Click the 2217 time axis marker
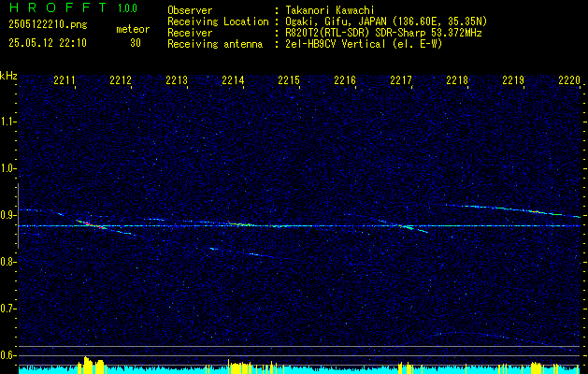 pyautogui.click(x=401, y=80)
